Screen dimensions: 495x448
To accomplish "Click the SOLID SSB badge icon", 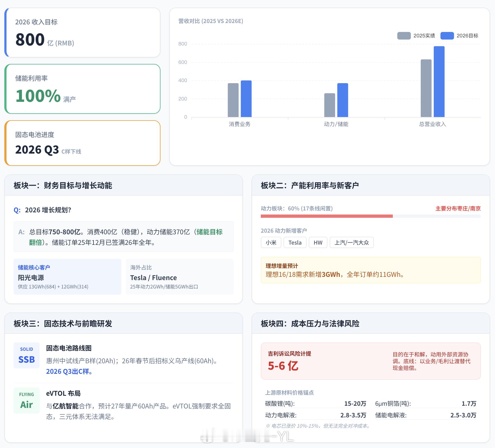I will [x=27, y=355].
